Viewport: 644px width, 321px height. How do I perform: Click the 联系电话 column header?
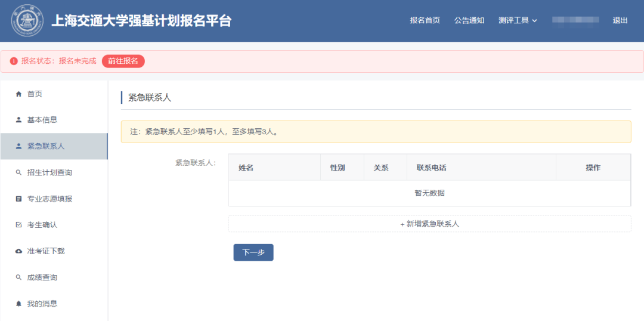431,168
